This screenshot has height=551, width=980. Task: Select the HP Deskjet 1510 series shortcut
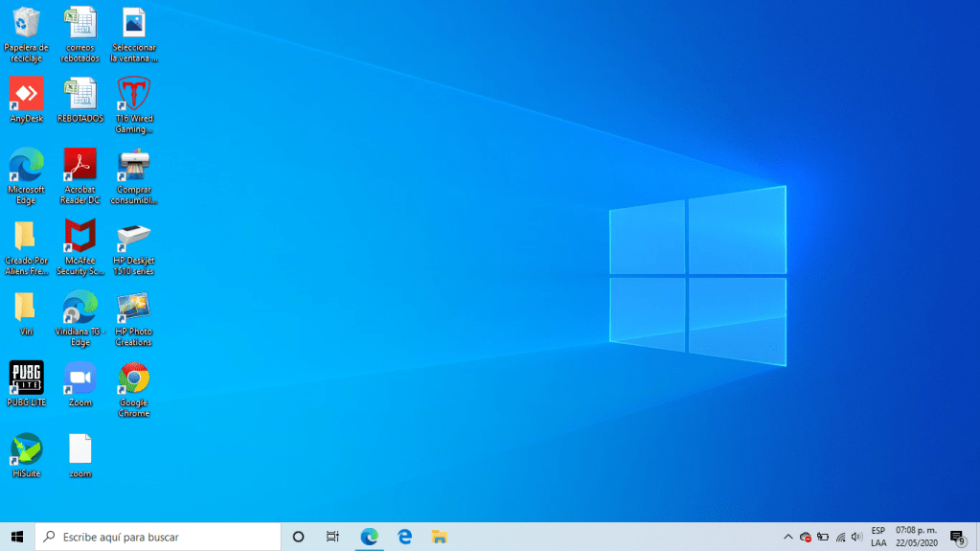(x=133, y=237)
